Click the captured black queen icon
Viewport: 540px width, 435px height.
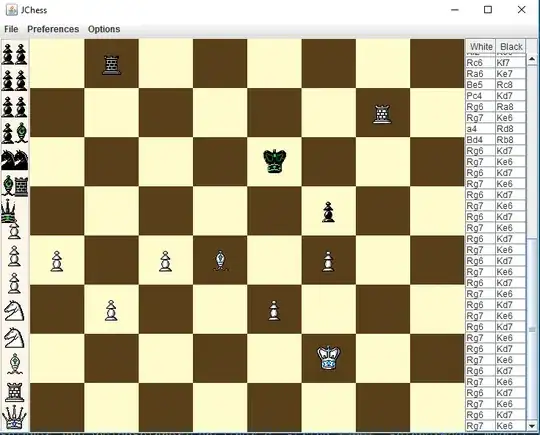point(9,211)
